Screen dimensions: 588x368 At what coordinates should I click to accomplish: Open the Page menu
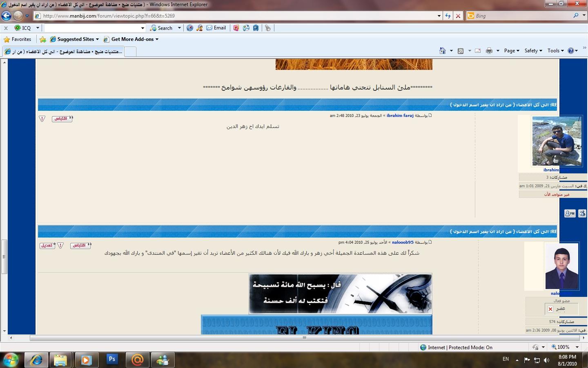click(x=511, y=51)
